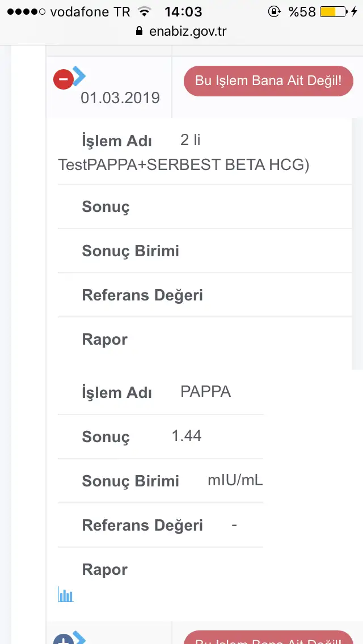Viewport: 363px width, 644px height.
Task: Tap the charging bolt icon
Action: coord(354,11)
